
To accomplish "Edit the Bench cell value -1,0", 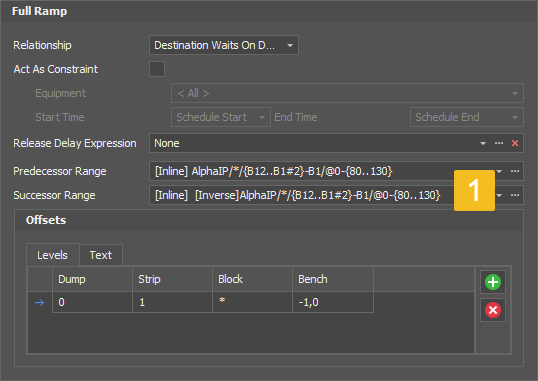I will 333,302.
